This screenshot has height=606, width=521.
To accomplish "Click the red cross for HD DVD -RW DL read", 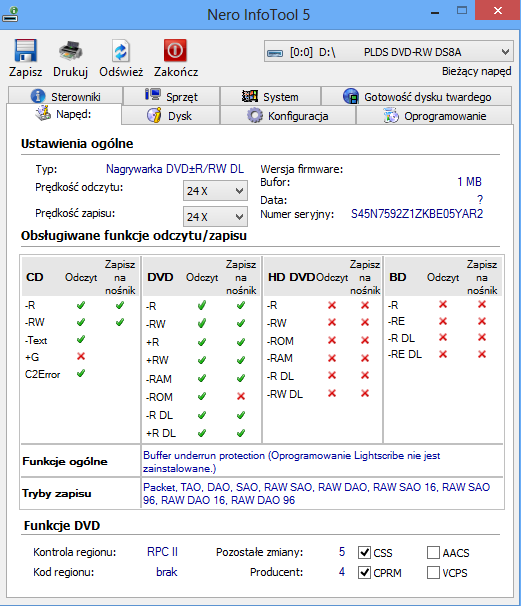I will (x=332, y=393).
